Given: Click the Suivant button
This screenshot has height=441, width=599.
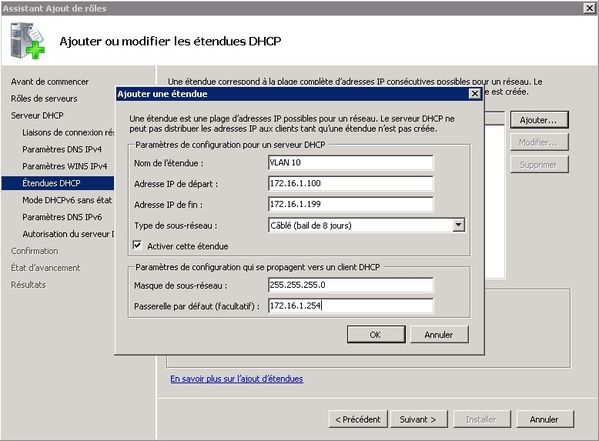Looking at the screenshot, I should point(418,419).
